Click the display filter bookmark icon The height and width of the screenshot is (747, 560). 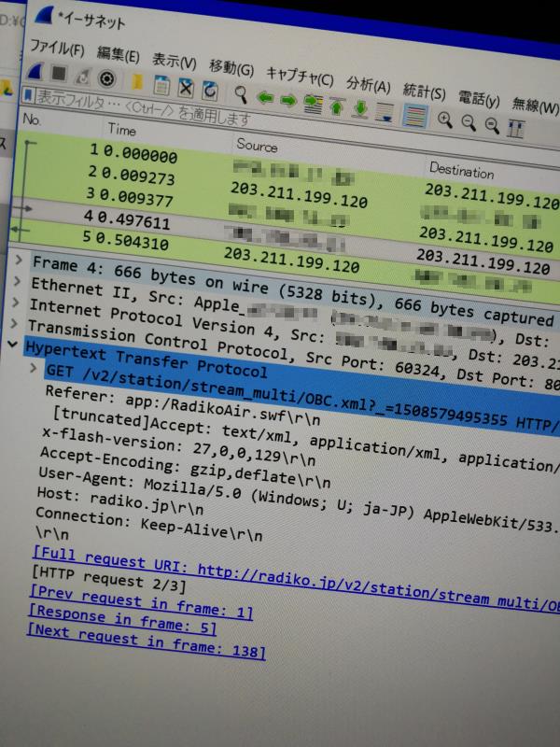point(28,95)
